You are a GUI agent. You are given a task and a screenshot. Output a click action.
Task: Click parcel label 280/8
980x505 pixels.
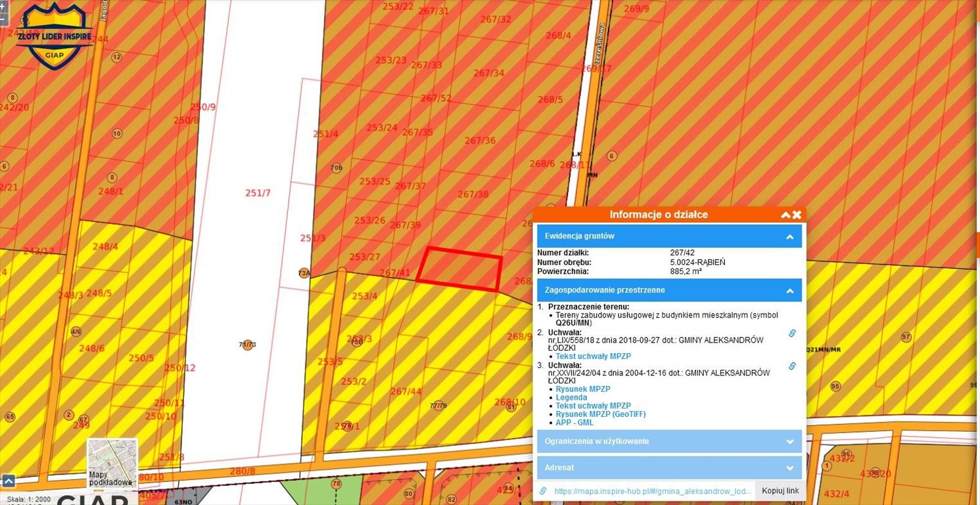[243, 471]
